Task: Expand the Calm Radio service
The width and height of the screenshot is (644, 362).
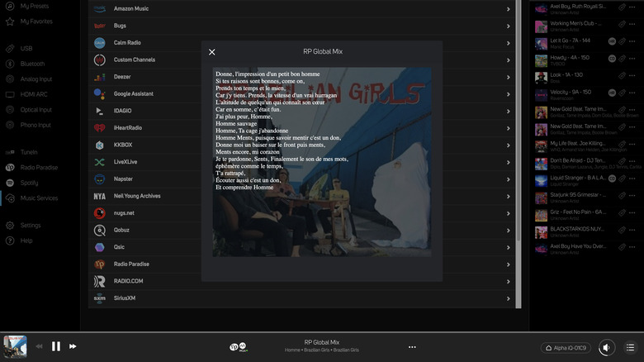Action: point(509,42)
